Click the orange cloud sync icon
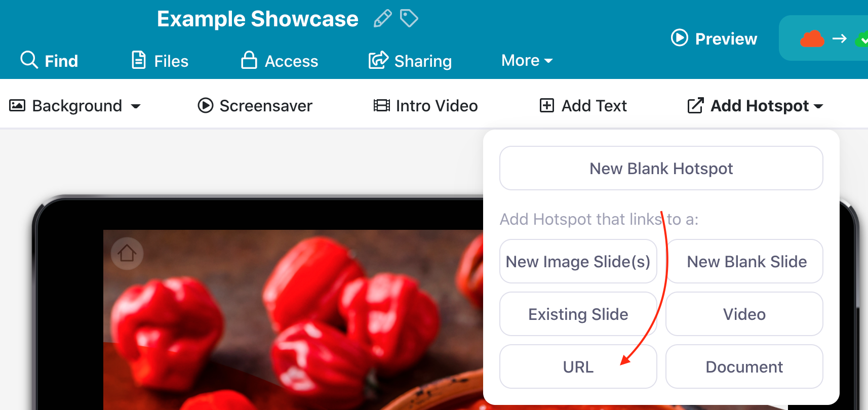Viewport: 868px width, 410px height. (812, 39)
